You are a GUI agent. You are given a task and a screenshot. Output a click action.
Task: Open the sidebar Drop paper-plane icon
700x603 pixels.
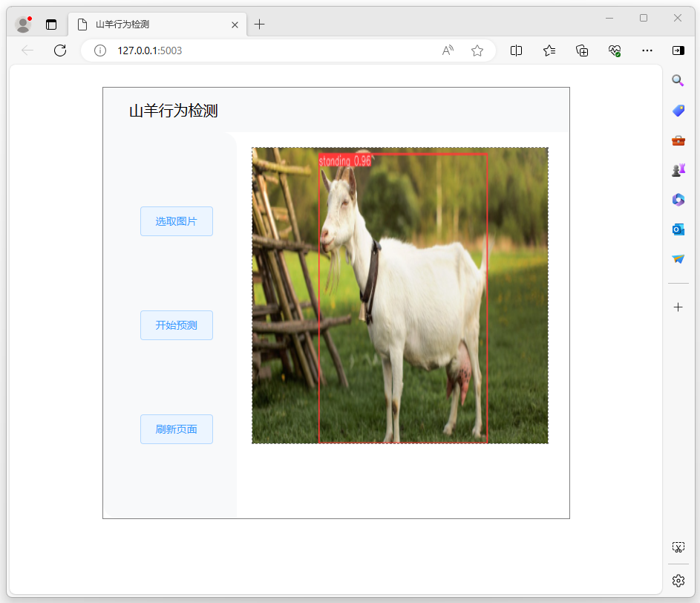[x=678, y=259]
